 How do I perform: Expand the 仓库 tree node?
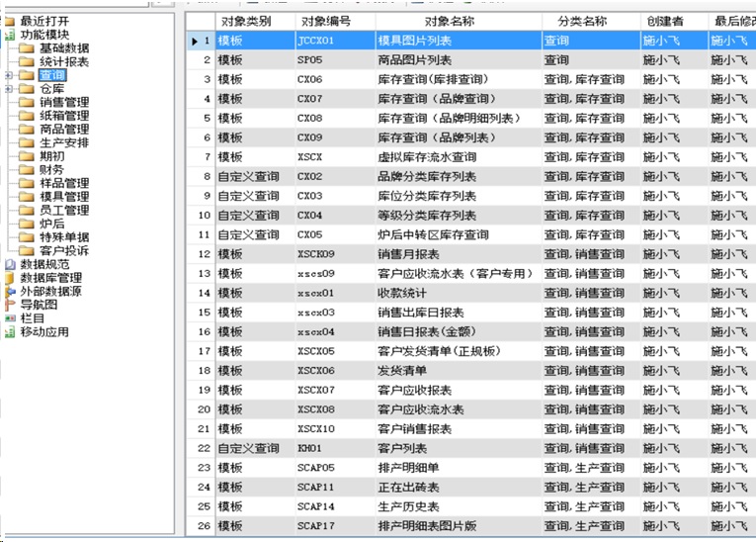tap(9, 89)
